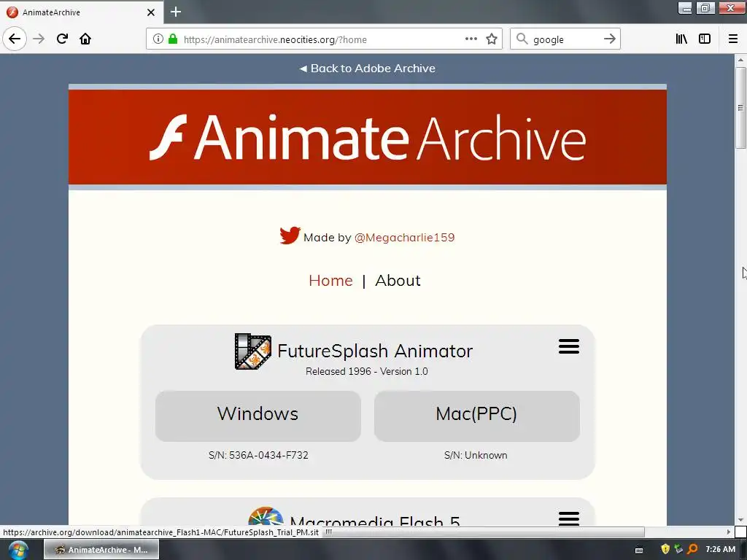This screenshot has height=560, width=747.
Task: Minimize the browser window
Action: 685,8
